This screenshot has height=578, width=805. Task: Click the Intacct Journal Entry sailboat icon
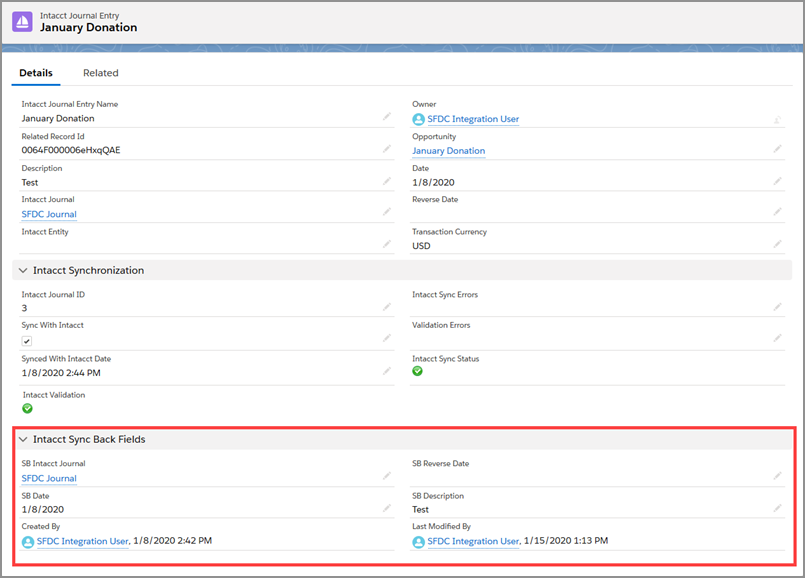click(22, 21)
